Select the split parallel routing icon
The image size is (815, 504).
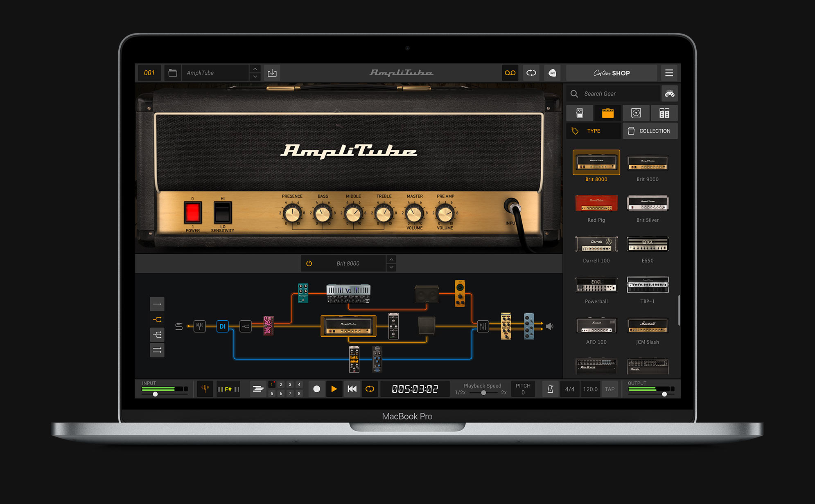(157, 319)
